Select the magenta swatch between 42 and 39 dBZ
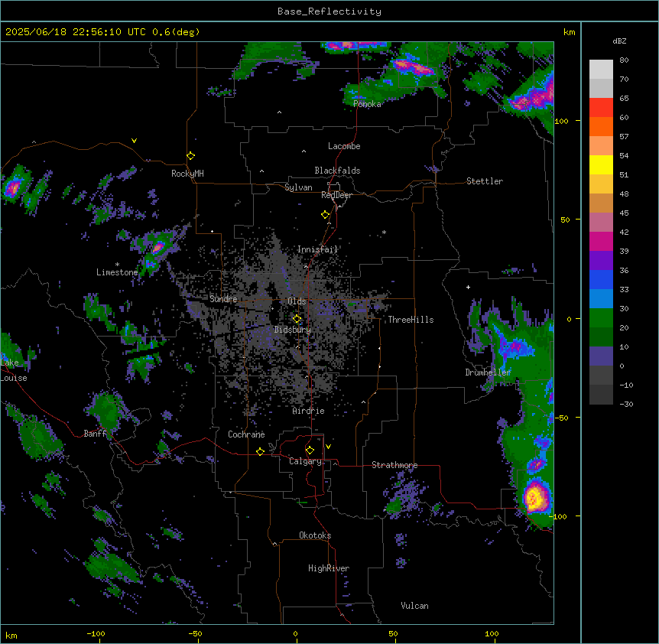The width and height of the screenshot is (659, 644). (601, 241)
